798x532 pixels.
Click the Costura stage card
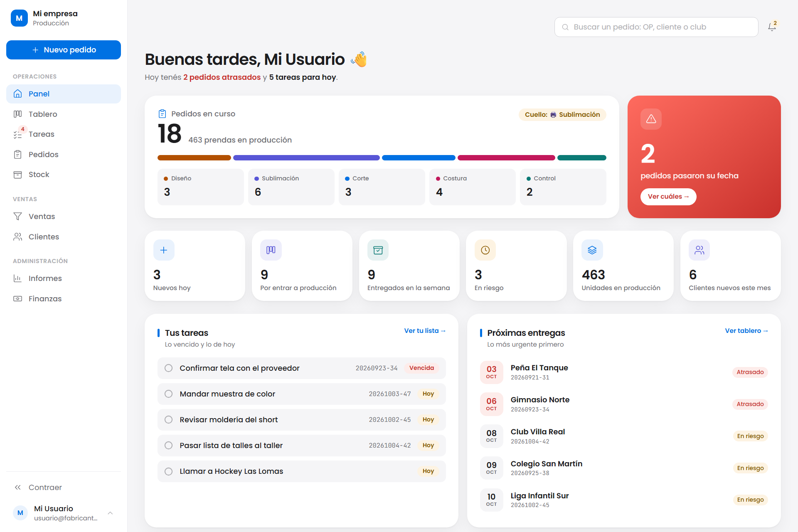point(473,187)
